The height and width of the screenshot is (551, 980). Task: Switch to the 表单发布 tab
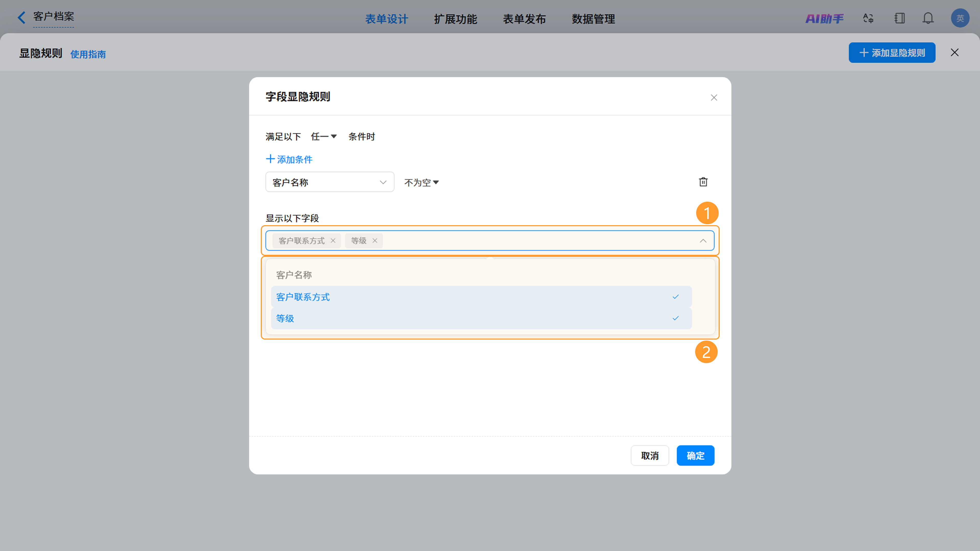pyautogui.click(x=524, y=19)
